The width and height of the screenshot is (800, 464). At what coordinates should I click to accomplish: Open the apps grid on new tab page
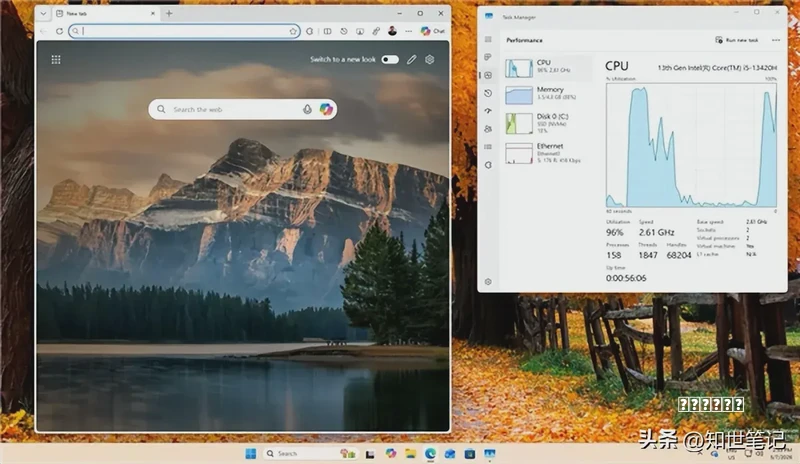coord(56,60)
